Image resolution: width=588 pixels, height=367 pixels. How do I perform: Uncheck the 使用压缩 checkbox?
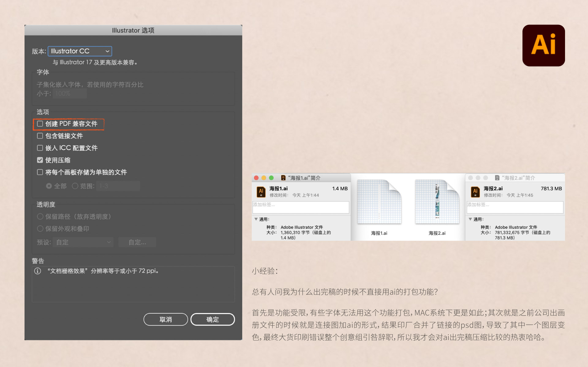click(40, 160)
